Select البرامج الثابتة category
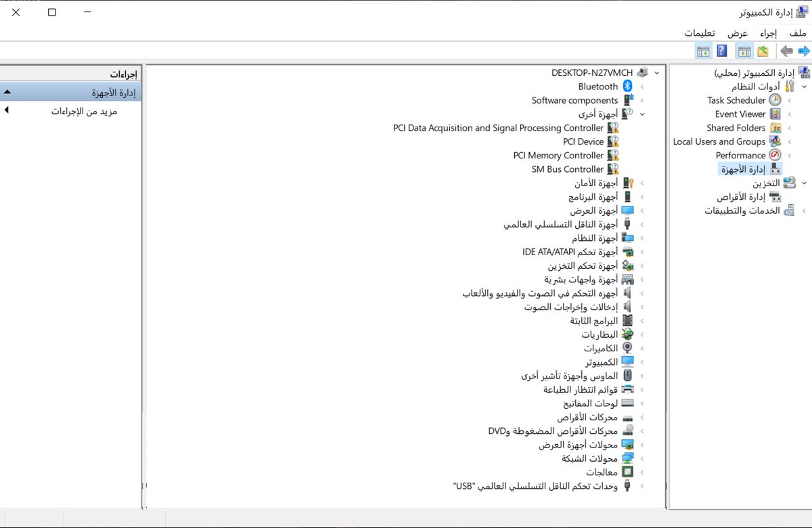Screen dimensions: 812x528 coord(594,321)
